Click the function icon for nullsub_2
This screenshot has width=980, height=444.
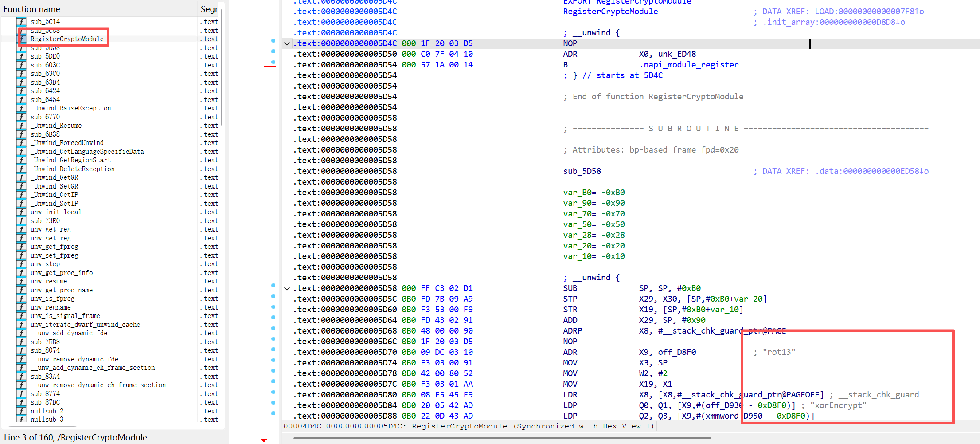[x=21, y=411]
